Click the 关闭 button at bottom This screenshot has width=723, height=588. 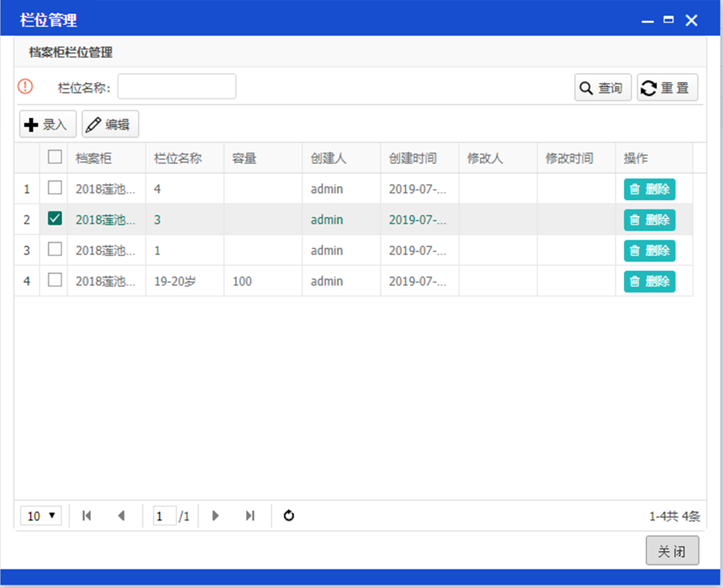(x=672, y=551)
